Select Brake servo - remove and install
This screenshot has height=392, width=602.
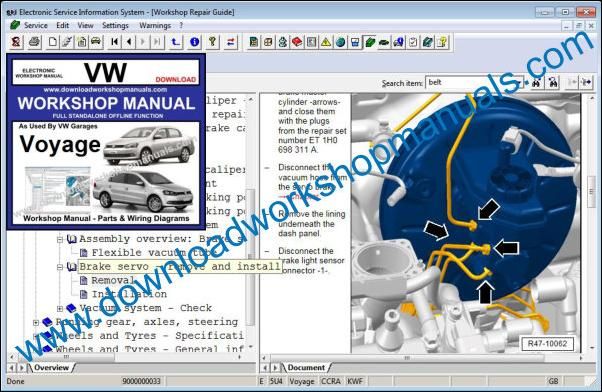(x=179, y=266)
